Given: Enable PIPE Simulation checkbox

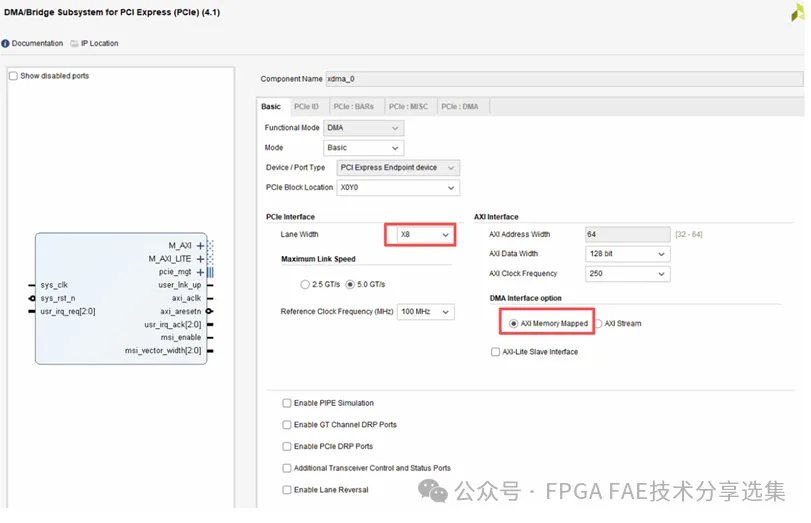Looking at the screenshot, I should tap(287, 404).
